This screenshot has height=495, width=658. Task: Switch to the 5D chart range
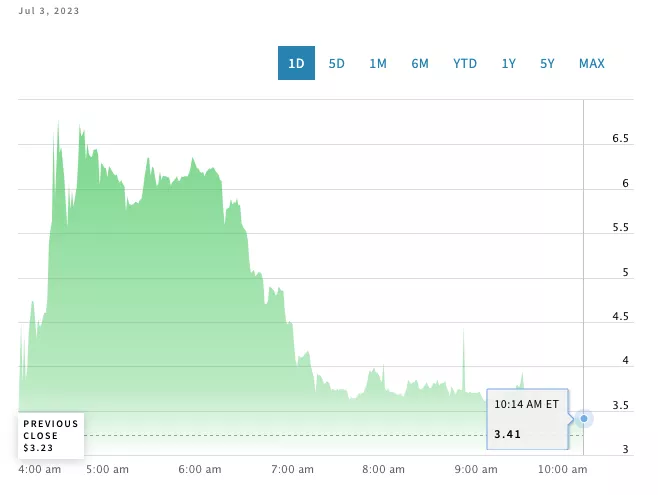(x=337, y=64)
